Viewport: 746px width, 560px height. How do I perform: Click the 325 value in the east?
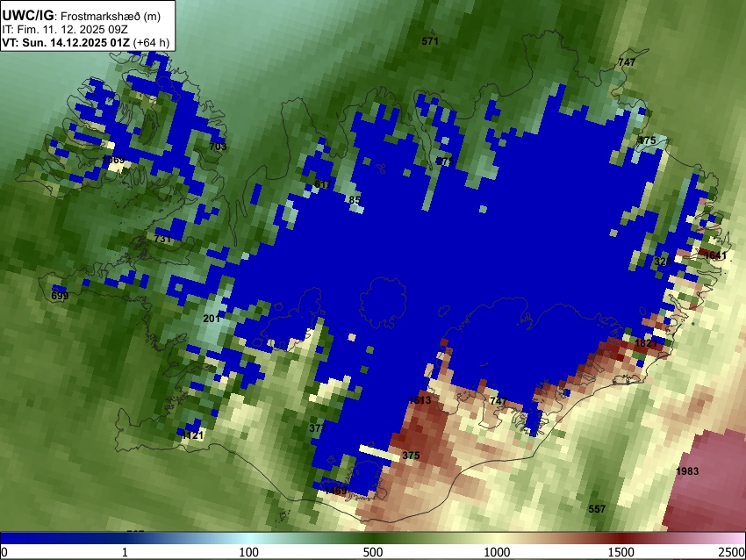coord(663,262)
